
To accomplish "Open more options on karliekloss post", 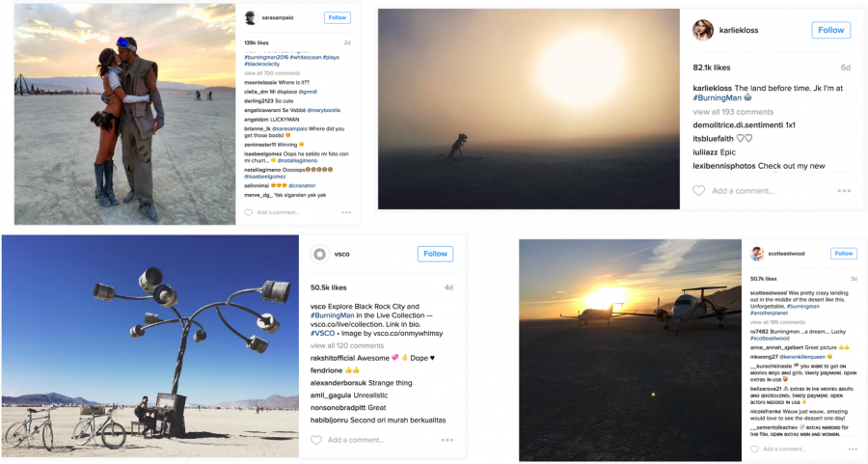I will (x=844, y=190).
